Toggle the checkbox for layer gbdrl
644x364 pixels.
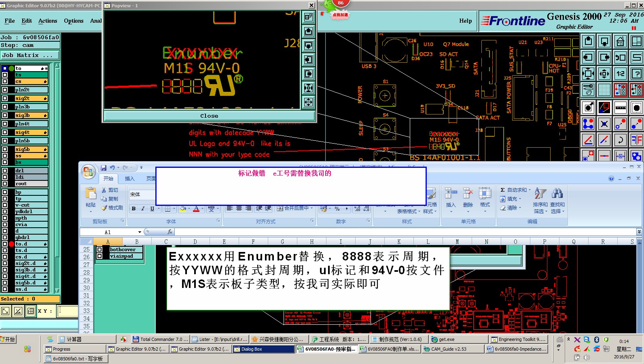5,237
